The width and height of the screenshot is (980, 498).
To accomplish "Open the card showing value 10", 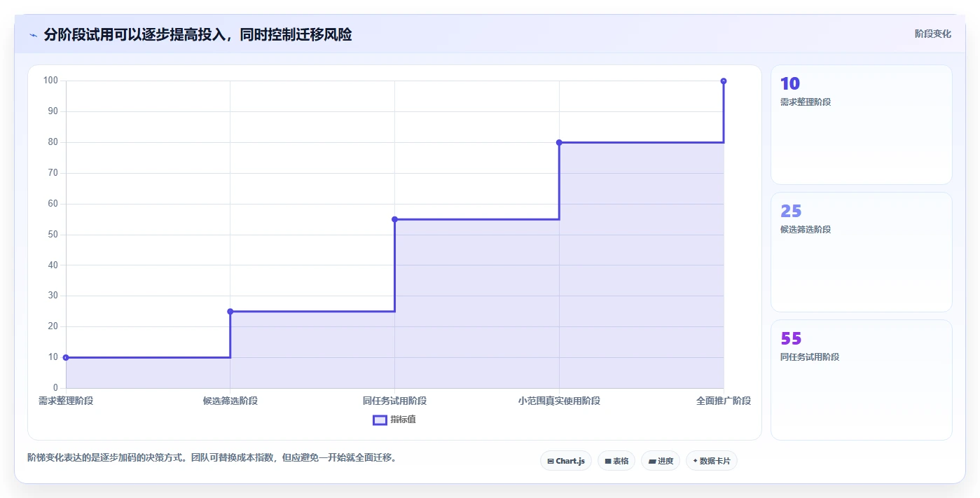I will (862, 125).
